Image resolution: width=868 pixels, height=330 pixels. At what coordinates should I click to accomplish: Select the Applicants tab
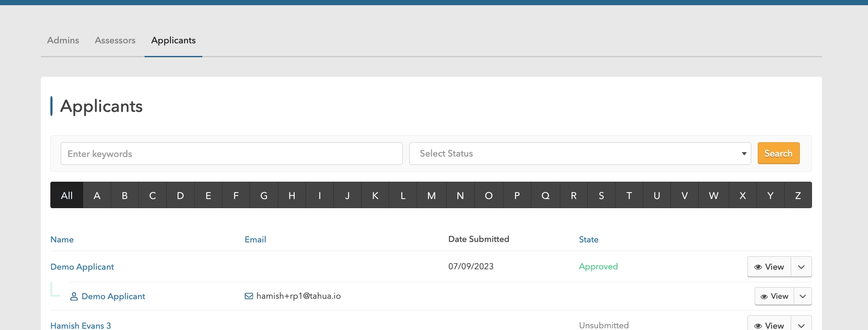tap(173, 41)
